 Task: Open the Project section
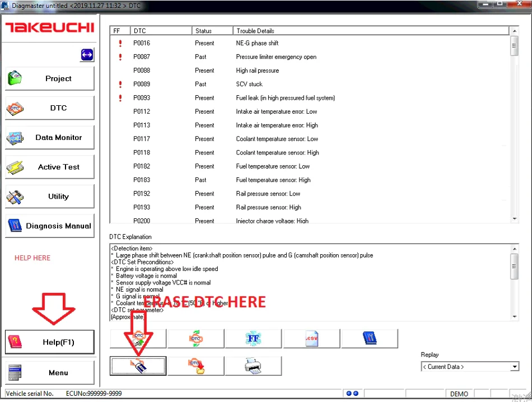coord(49,78)
